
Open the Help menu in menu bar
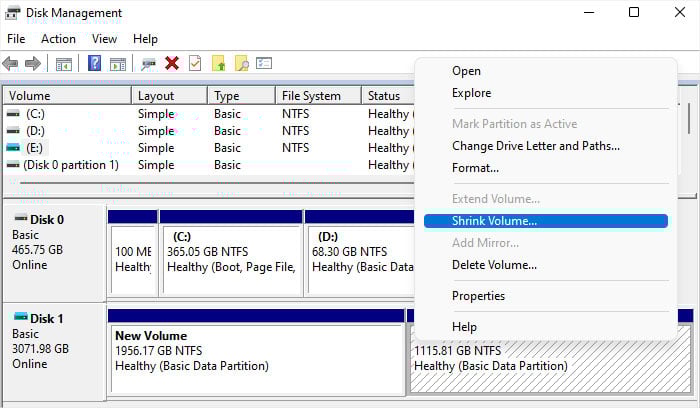[145, 39]
